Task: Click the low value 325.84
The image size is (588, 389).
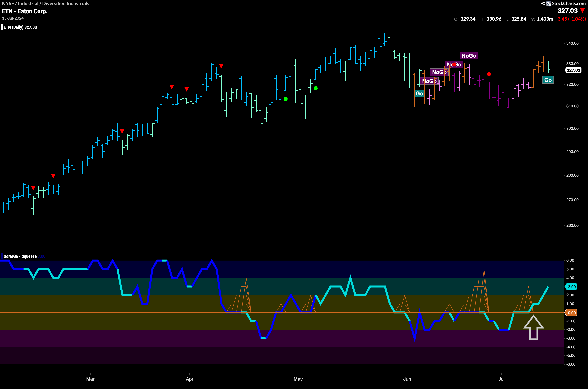Action: (x=518, y=19)
